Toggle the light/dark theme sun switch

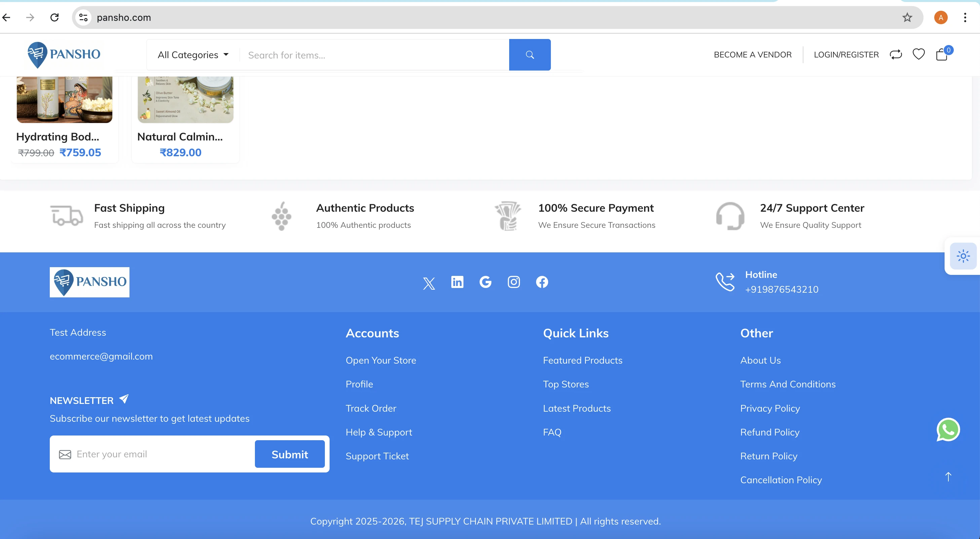(x=963, y=256)
